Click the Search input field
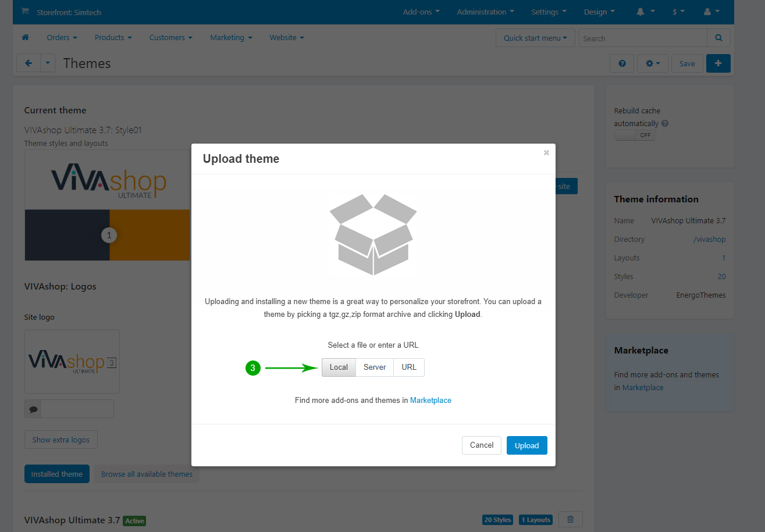This screenshot has height=532, width=765. [643, 38]
